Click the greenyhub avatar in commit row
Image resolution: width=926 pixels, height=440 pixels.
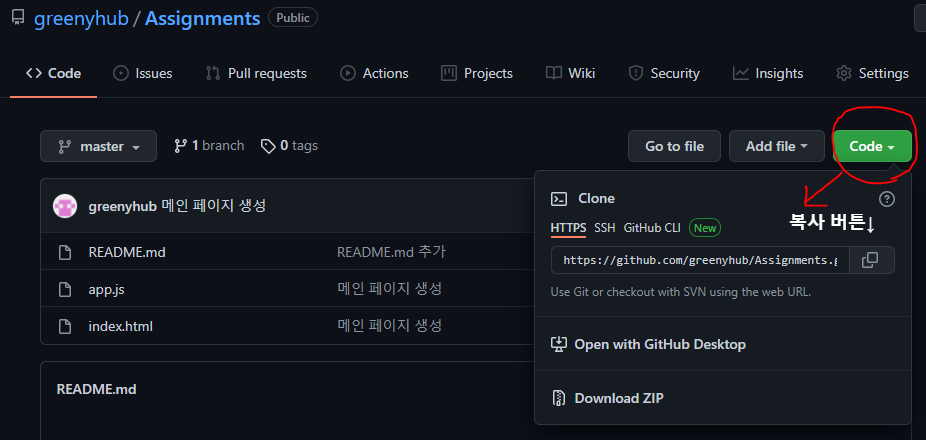[x=65, y=206]
